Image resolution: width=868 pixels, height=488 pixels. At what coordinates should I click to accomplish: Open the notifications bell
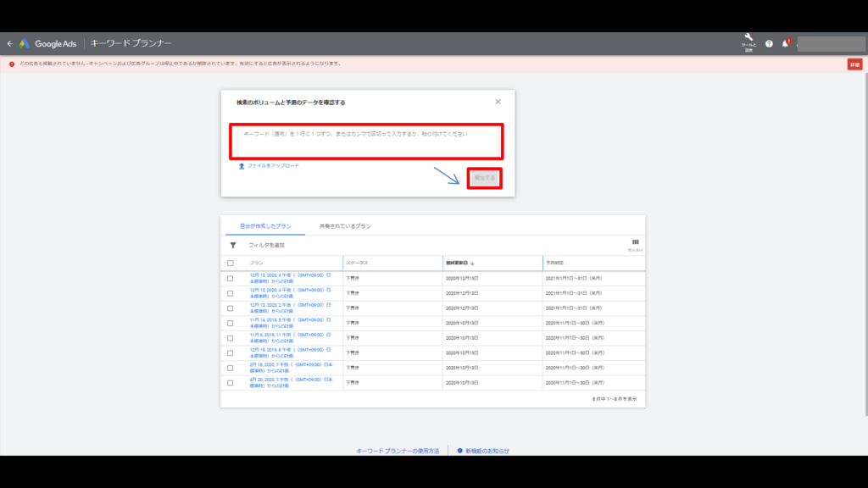(x=785, y=43)
